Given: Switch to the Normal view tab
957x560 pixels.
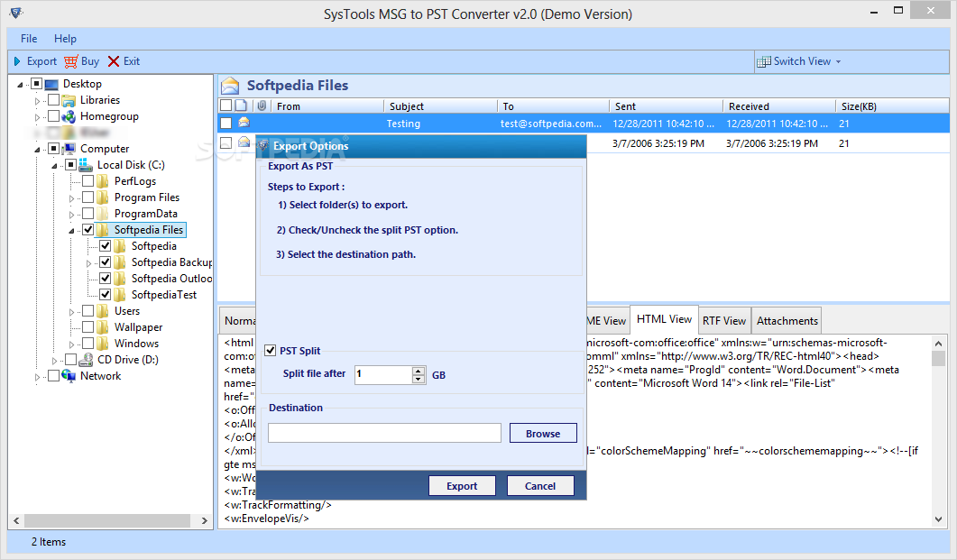Looking at the screenshot, I should coord(239,321).
